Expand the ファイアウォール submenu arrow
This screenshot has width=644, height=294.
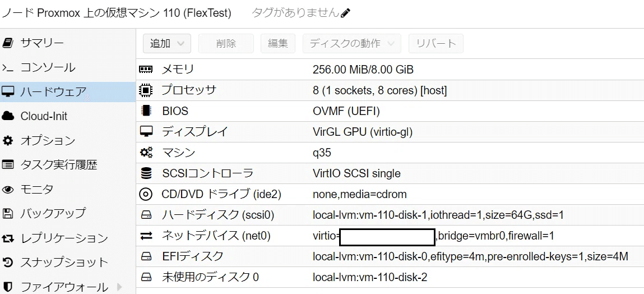click(119, 286)
